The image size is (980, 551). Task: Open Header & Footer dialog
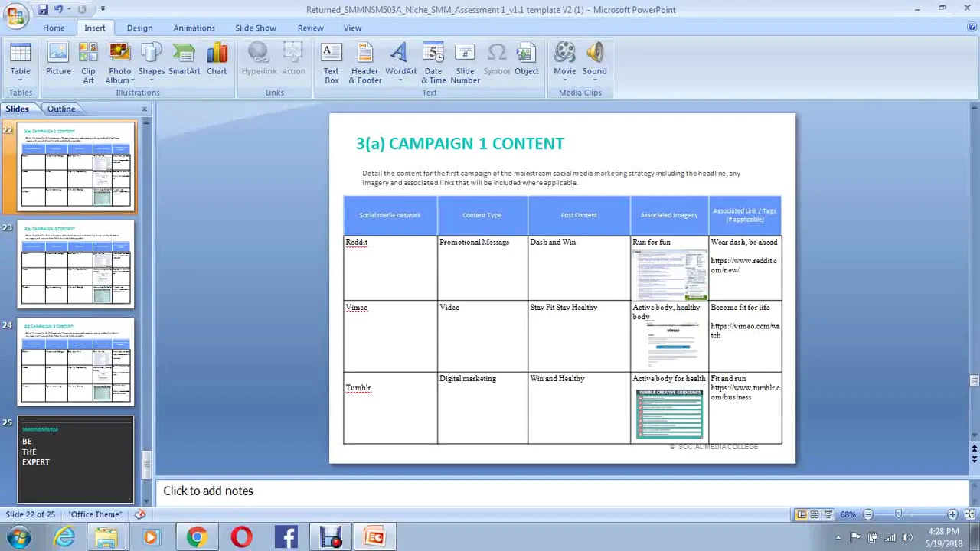[365, 63]
